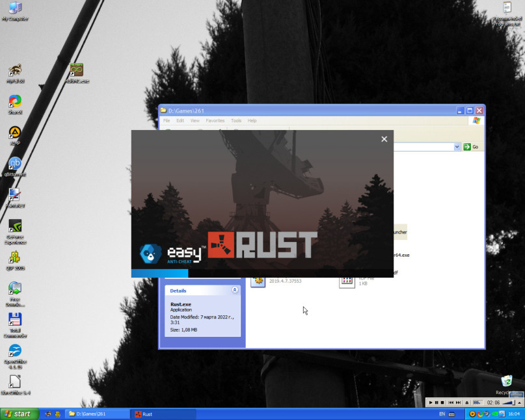Select the AIMP desktop icon

(x=15, y=135)
